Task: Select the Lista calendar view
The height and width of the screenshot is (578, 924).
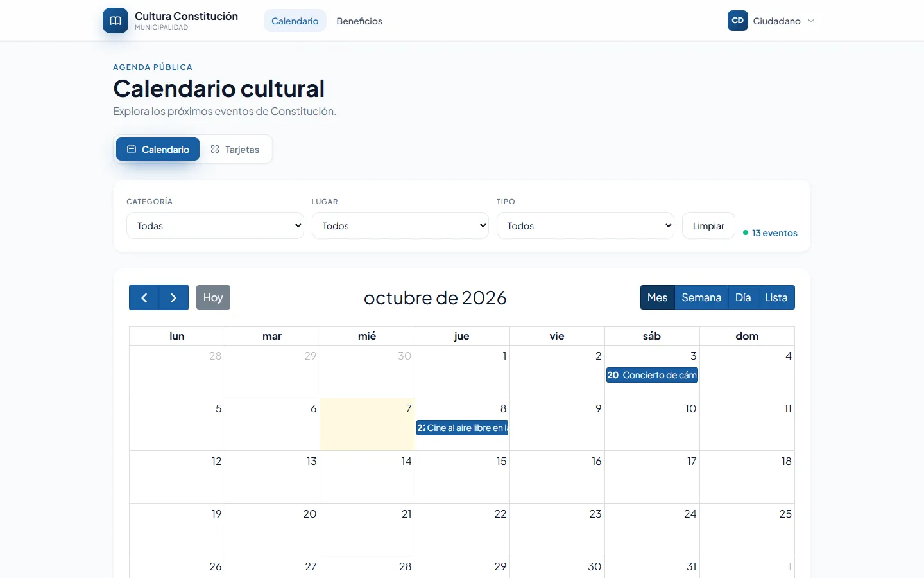Action: (776, 297)
